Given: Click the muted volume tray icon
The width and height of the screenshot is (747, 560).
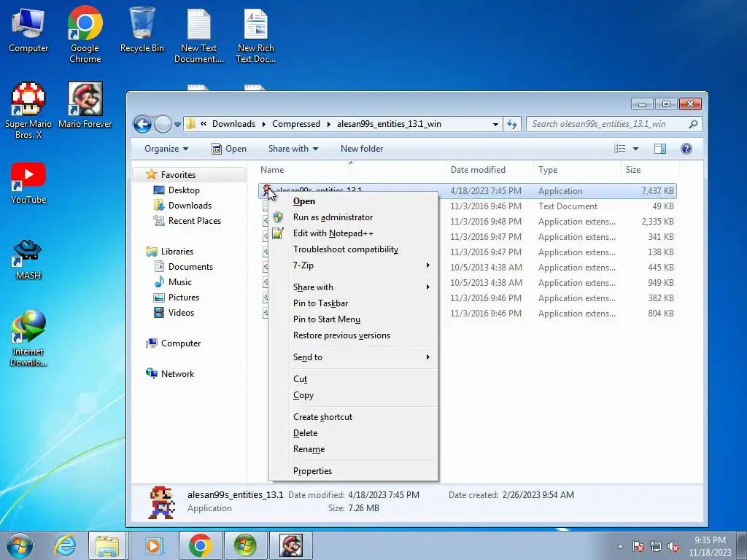Looking at the screenshot, I should [673, 546].
